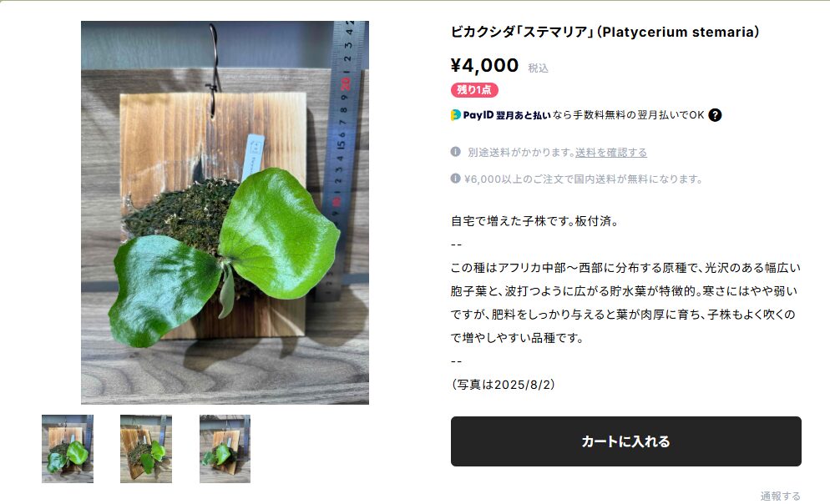
Task: Click the paragraph starting この種はアフリカ中部
Action: pos(625,303)
